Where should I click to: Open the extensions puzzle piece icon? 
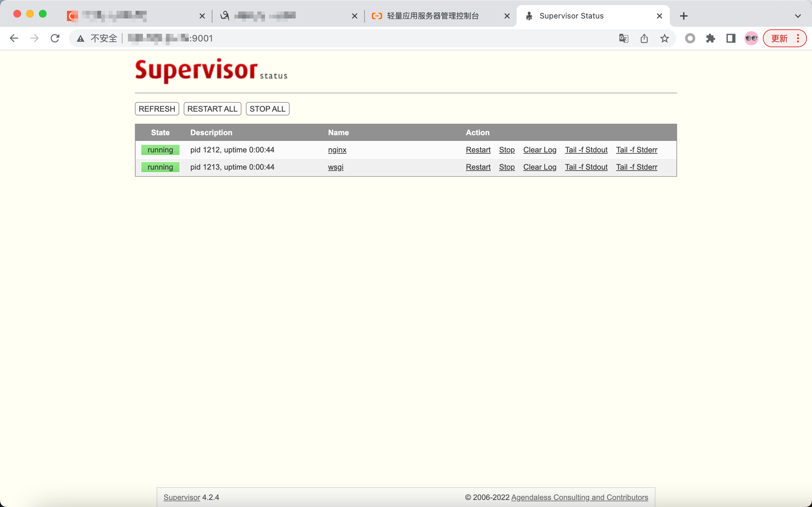pyautogui.click(x=710, y=38)
